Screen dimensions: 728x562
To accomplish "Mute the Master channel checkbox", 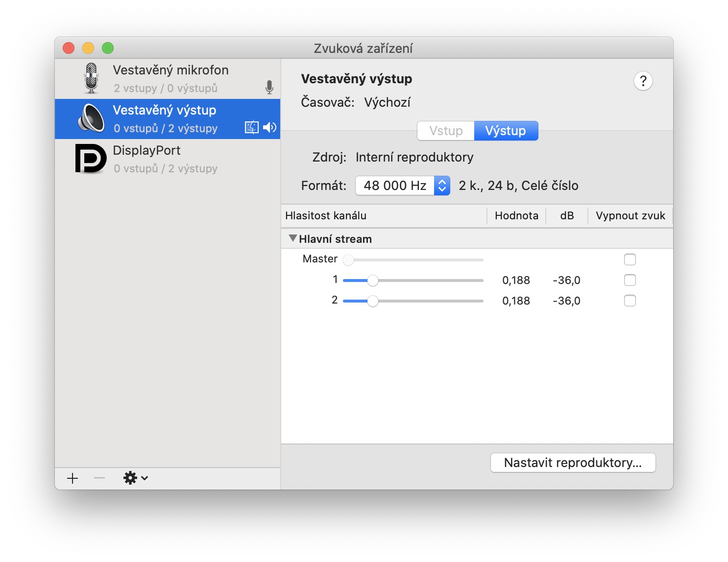I will (630, 259).
